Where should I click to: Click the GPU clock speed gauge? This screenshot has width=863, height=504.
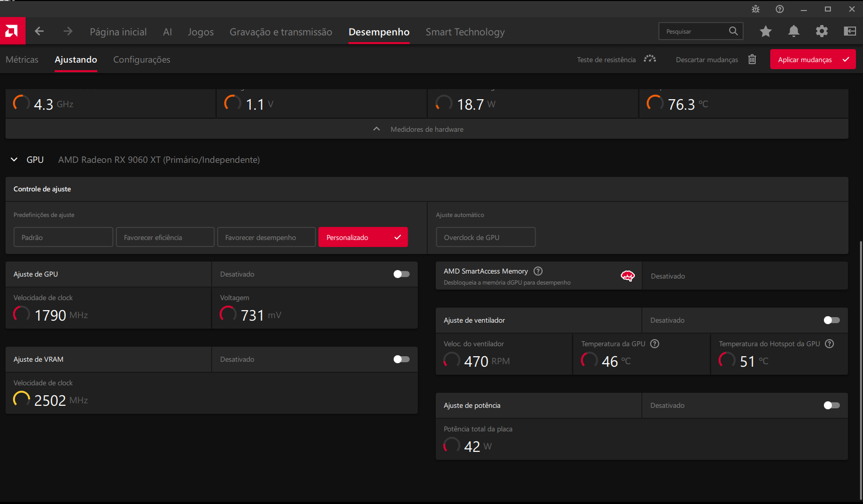coord(22,314)
